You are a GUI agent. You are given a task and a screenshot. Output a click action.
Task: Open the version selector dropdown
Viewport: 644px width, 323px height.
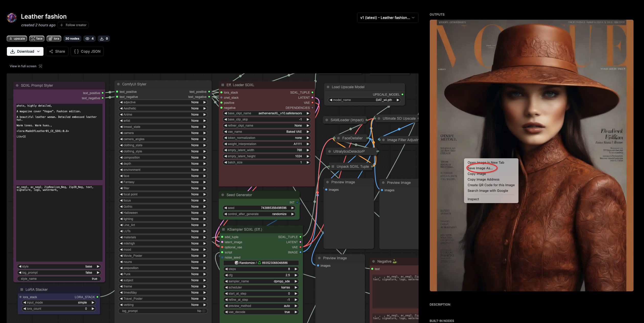pyautogui.click(x=387, y=18)
